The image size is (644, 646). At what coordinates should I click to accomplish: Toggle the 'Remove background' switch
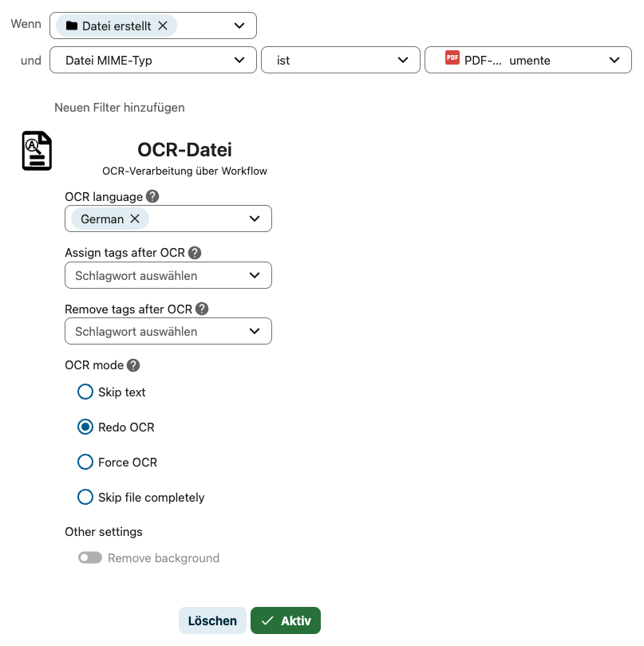point(90,558)
